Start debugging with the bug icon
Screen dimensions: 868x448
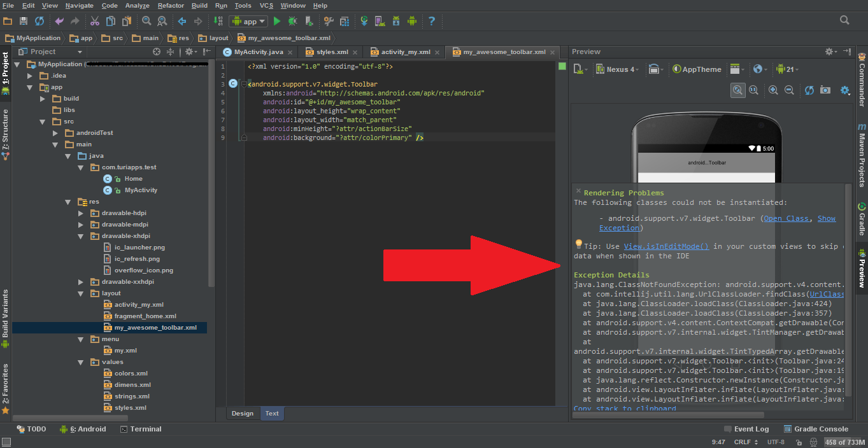[x=292, y=21]
